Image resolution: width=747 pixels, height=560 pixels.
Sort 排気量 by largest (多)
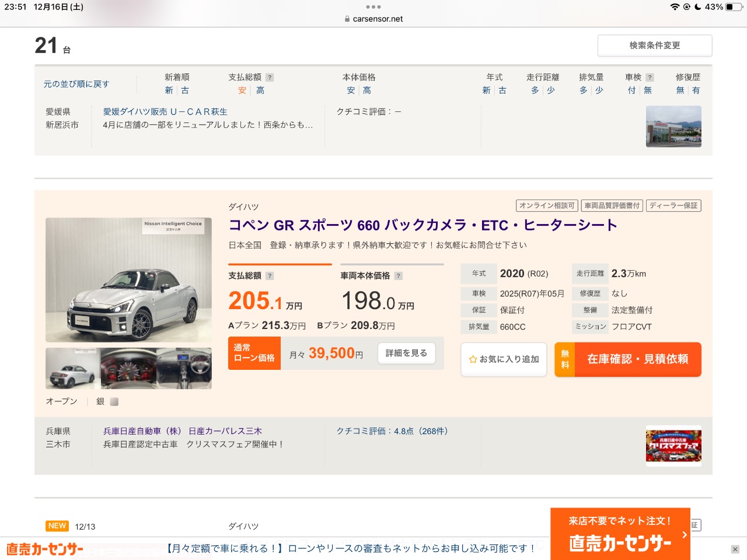(x=583, y=90)
